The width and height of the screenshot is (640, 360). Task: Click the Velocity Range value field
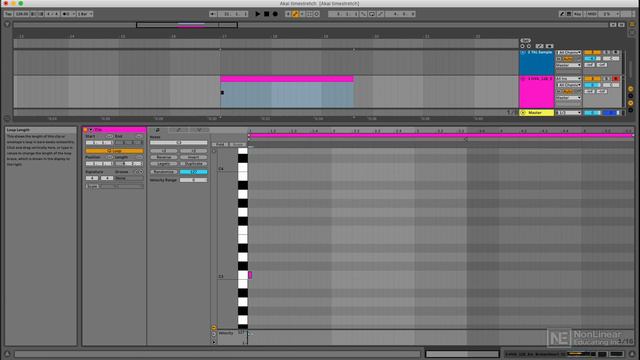click(x=193, y=180)
